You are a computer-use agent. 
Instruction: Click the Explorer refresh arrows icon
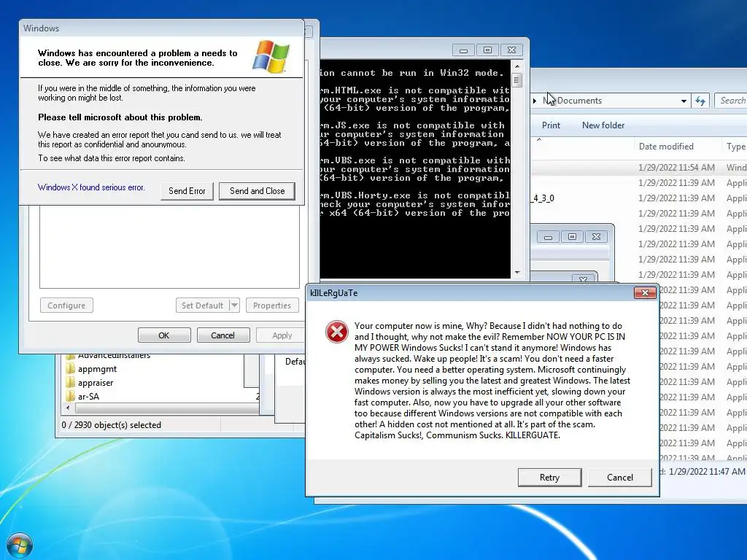[700, 101]
